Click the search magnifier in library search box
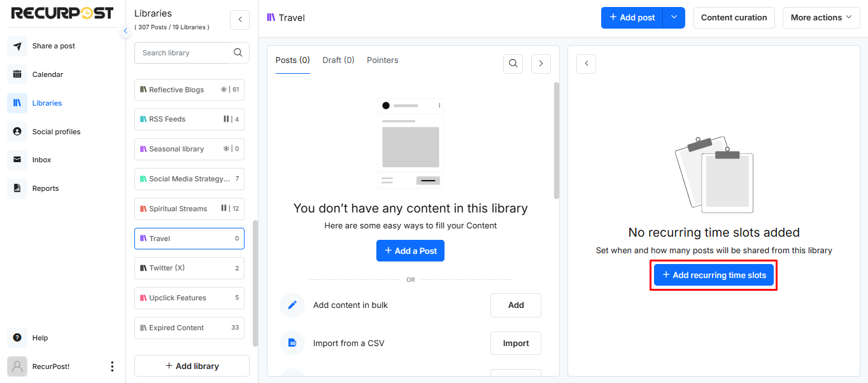This screenshot has width=868, height=383. click(238, 53)
